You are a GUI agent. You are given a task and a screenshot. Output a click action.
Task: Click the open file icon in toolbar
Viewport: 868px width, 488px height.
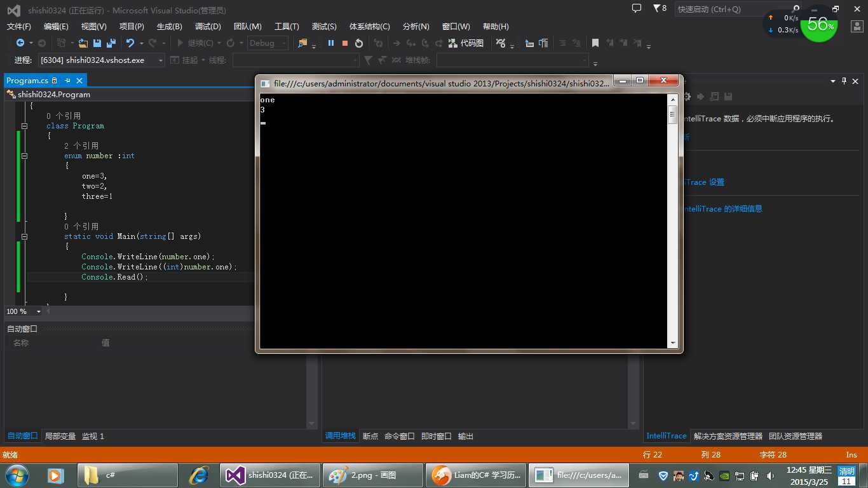point(83,43)
